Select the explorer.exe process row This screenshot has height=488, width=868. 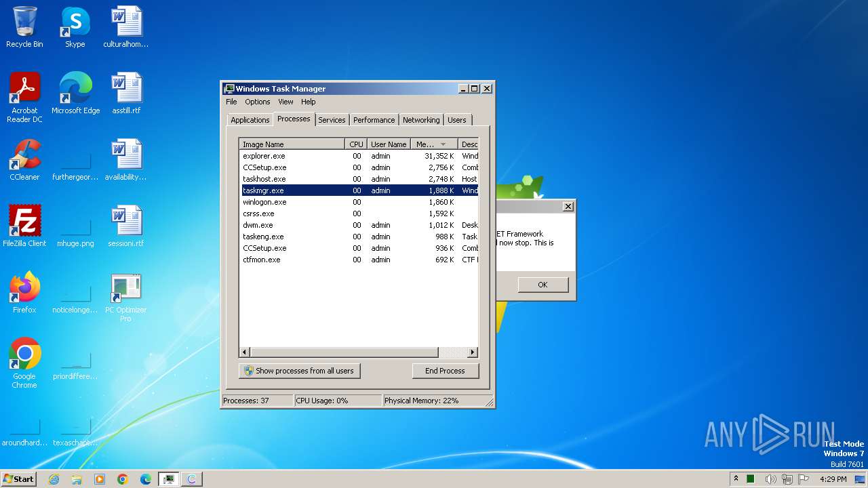click(359, 156)
